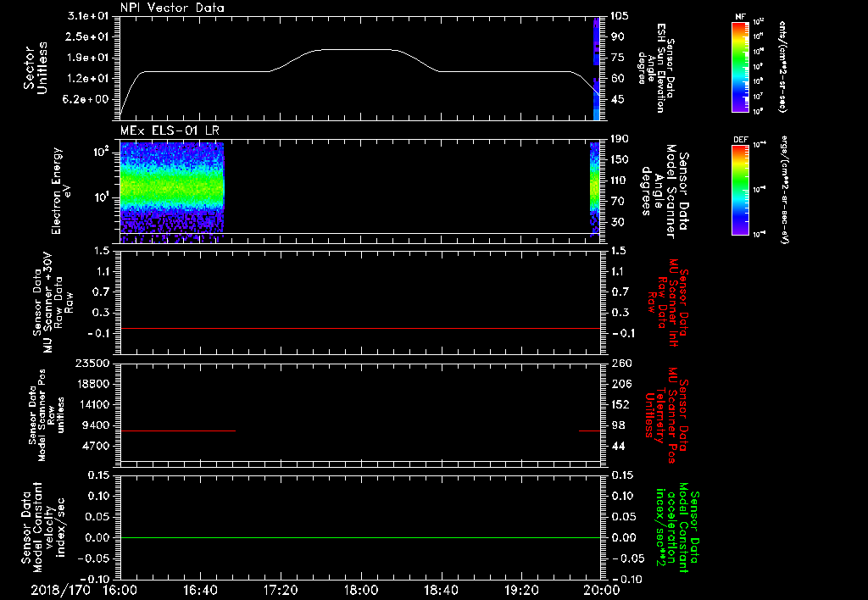Select the "NPI Vector Data" panel title

(x=173, y=8)
